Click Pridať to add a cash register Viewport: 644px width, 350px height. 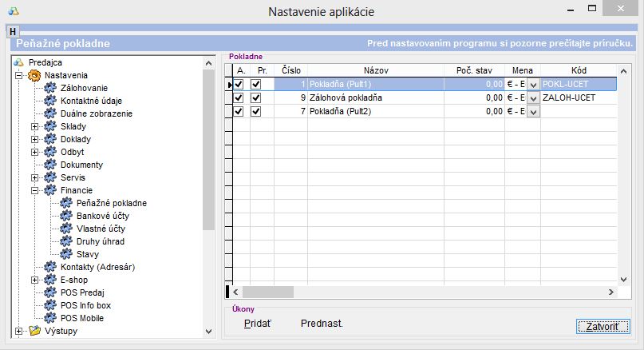[257, 324]
